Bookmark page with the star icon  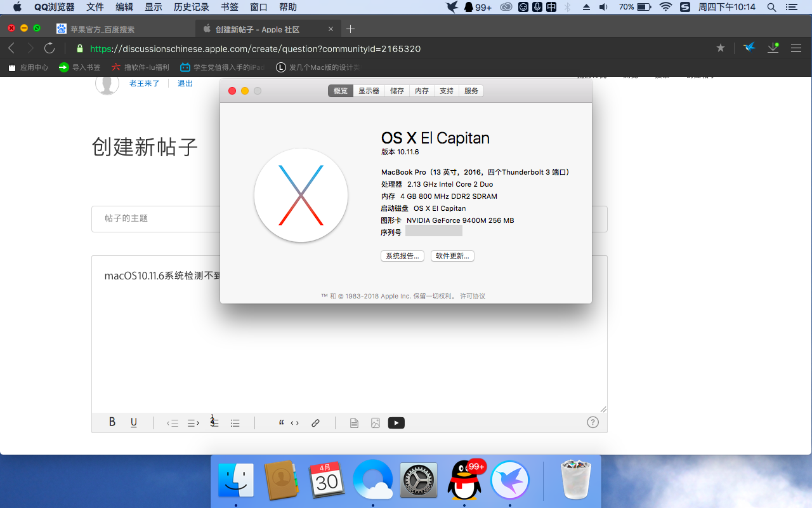(721, 48)
